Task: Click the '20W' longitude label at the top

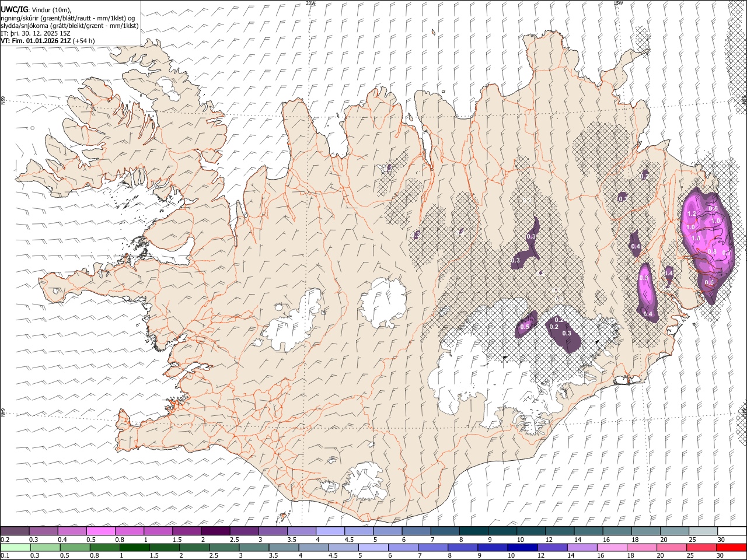Action: coord(310,3)
